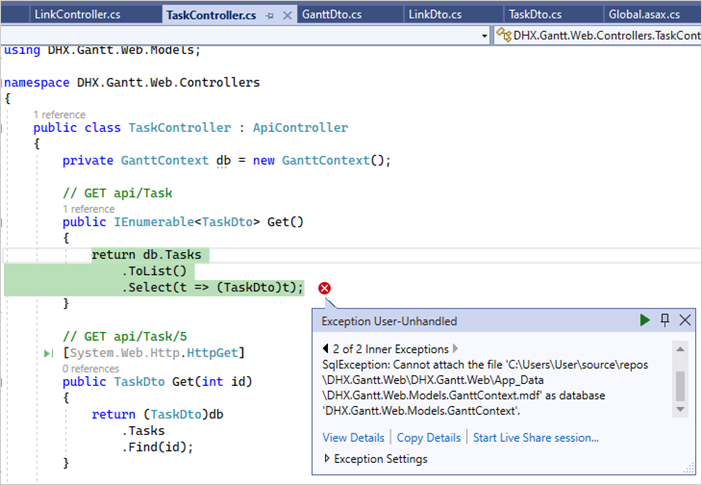Viewport: 702px width, 485px height.
Task: Expand the Exception Settings section
Action: [x=327, y=459]
